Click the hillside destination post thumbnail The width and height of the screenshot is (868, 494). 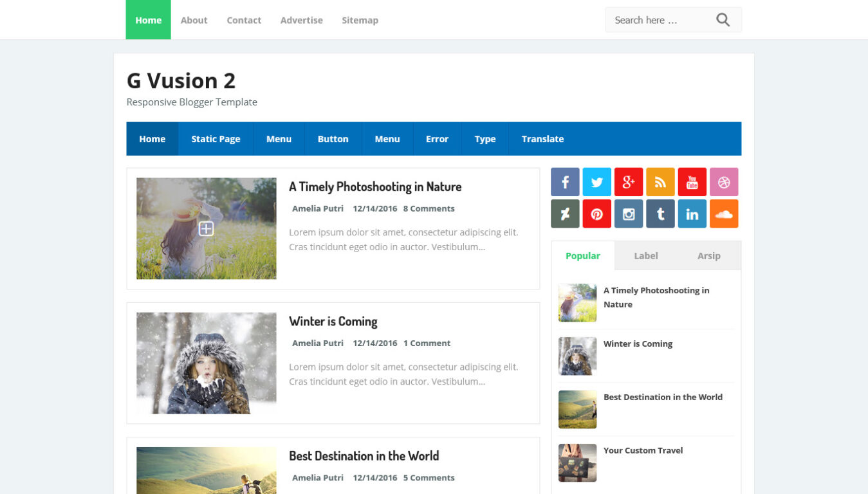(206, 470)
